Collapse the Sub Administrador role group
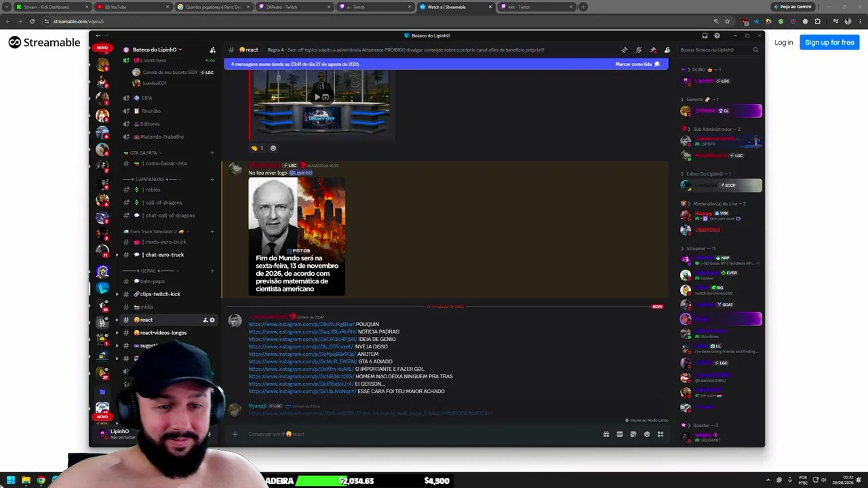This screenshot has height=488, width=868. pos(711,129)
